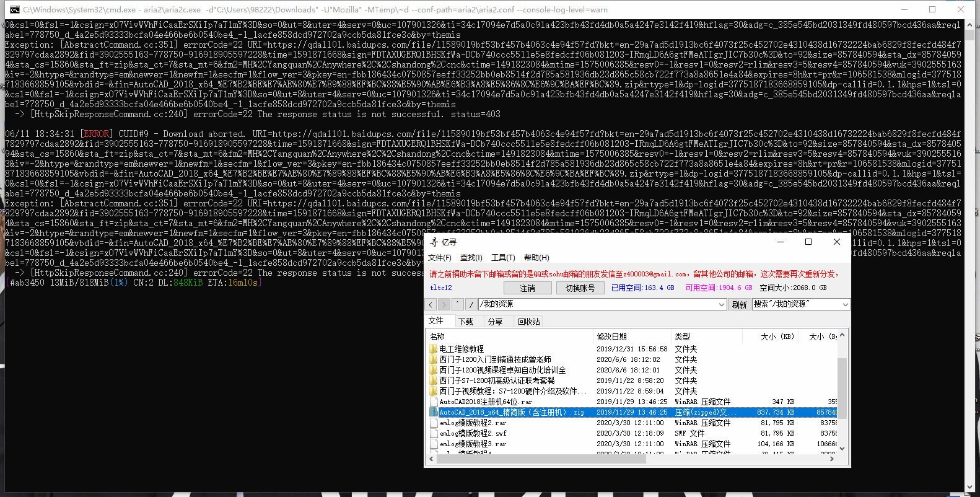Expand the path dropdown for /我的资源
The width and height of the screenshot is (980, 497).
(722, 304)
